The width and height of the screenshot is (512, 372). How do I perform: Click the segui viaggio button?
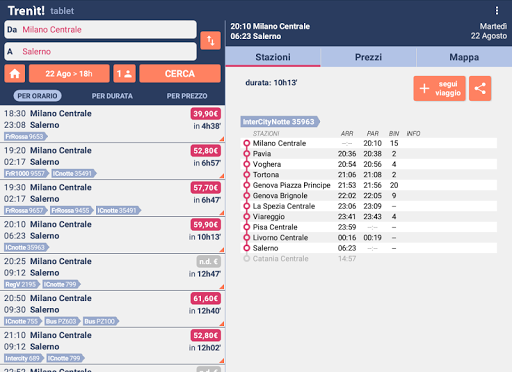tap(439, 88)
